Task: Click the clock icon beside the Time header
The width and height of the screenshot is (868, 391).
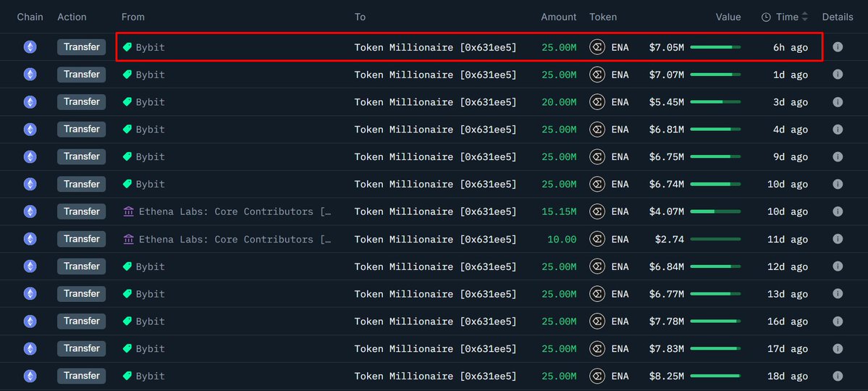Action: 766,17
